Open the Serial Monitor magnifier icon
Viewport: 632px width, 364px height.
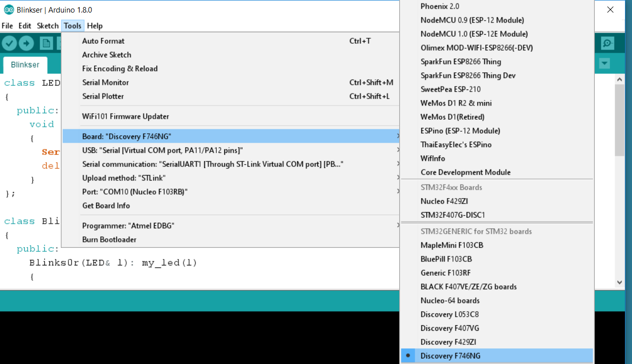pyautogui.click(x=607, y=44)
